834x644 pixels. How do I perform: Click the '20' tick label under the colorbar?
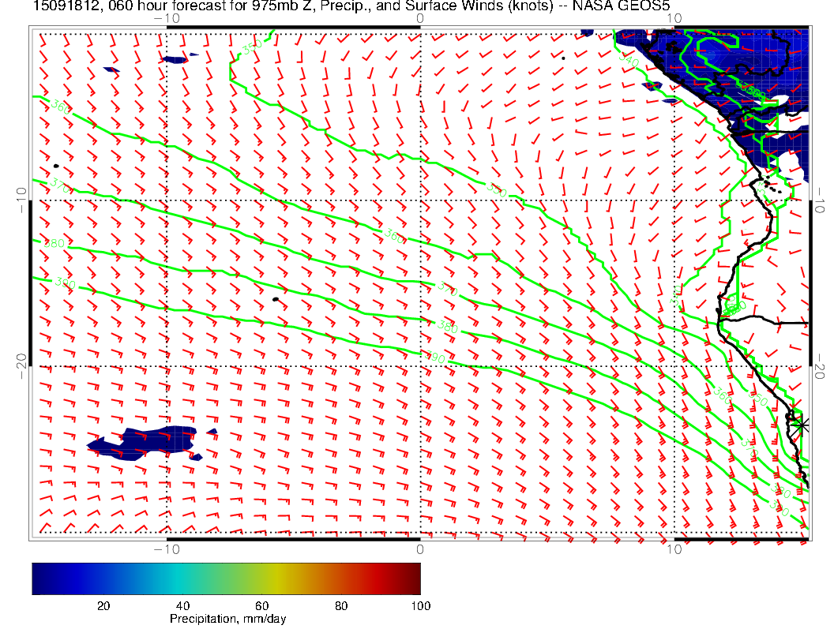103,606
